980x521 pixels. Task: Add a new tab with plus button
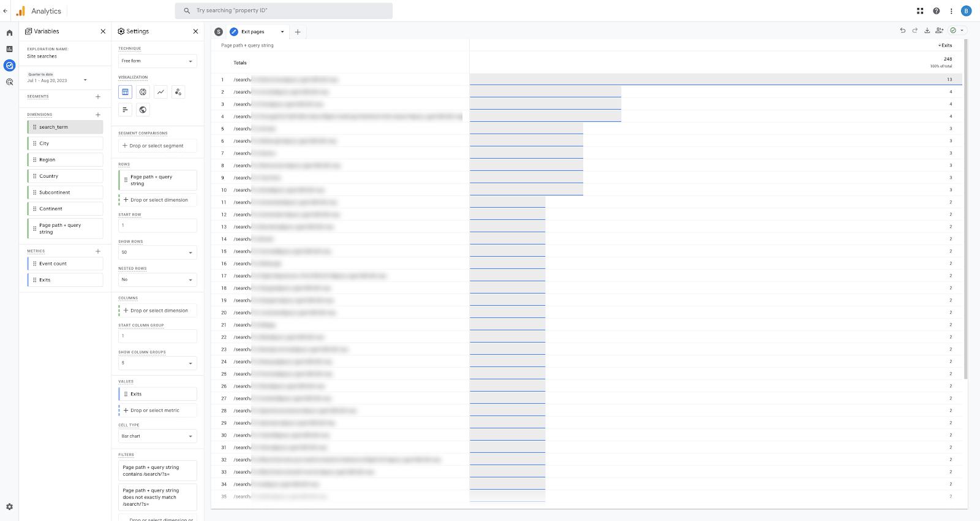pos(298,32)
